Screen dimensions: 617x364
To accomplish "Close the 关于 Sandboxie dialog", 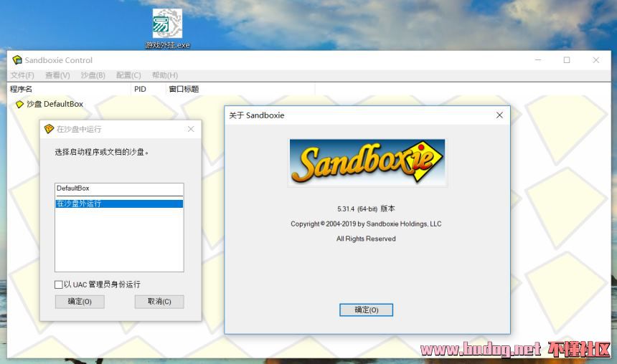I will pyautogui.click(x=499, y=115).
